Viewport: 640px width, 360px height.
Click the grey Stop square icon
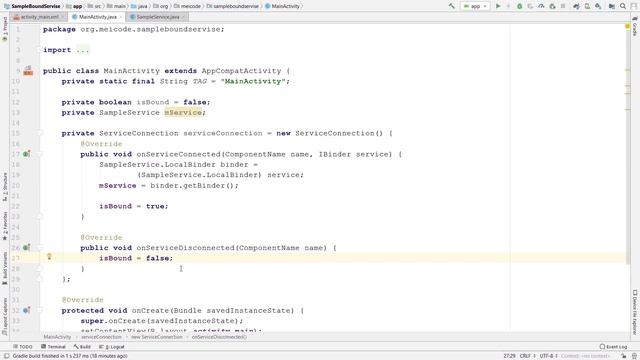tap(563, 6)
